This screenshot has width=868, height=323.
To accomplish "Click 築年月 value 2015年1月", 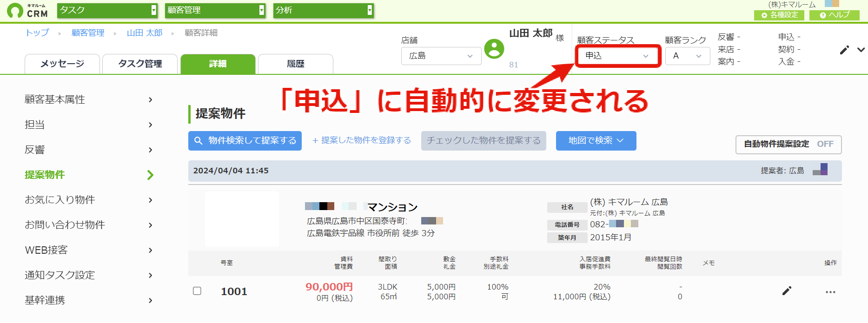I will 611,237.
